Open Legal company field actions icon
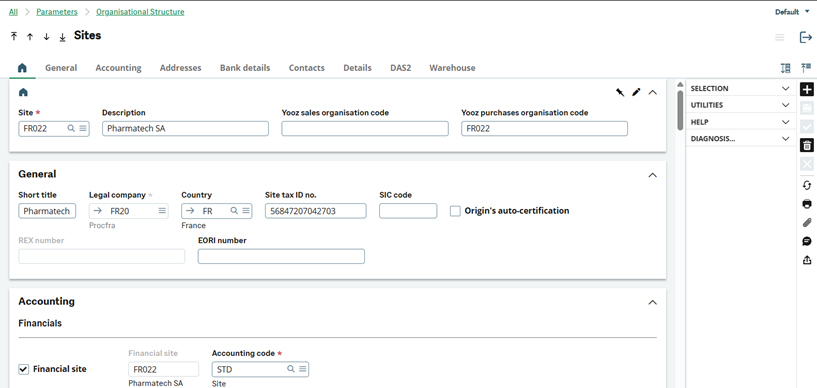 pos(162,211)
